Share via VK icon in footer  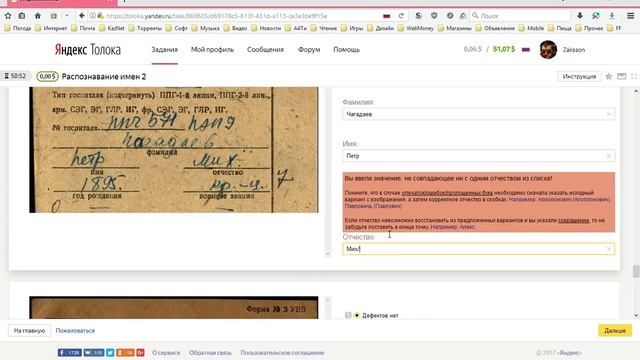(93, 352)
